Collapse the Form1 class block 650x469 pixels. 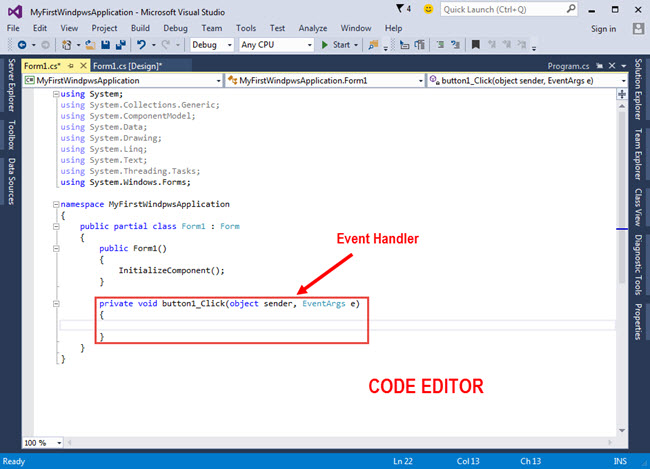pos(56,226)
